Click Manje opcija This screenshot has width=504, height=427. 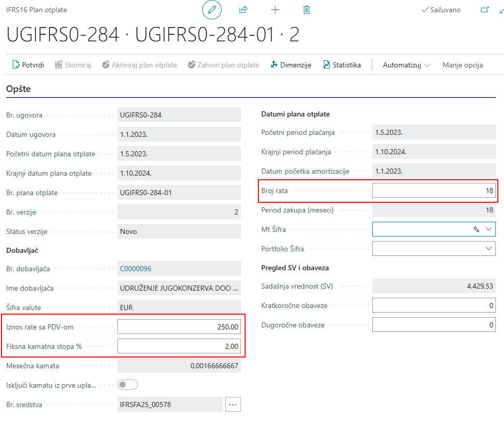(x=463, y=65)
